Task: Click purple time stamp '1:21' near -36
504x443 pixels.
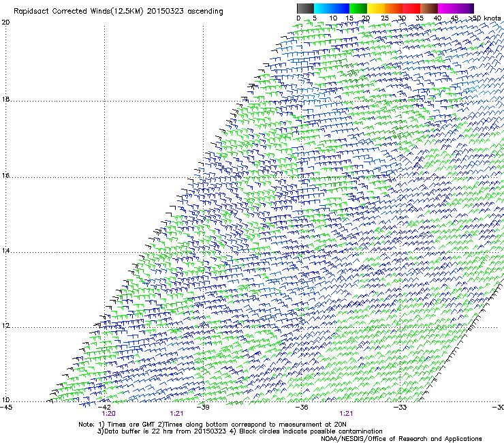Action: tap(346, 414)
